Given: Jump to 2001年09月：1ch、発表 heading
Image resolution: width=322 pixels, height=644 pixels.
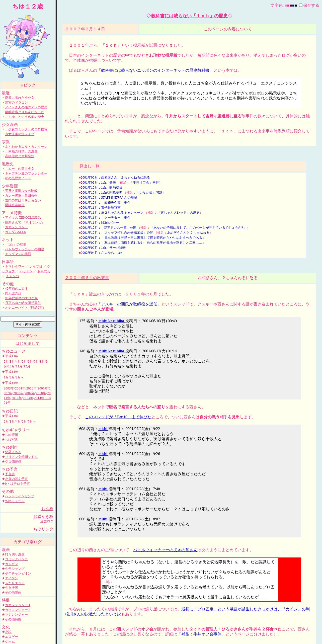Looking at the screenshot, I should pyautogui.click(x=98, y=183).
